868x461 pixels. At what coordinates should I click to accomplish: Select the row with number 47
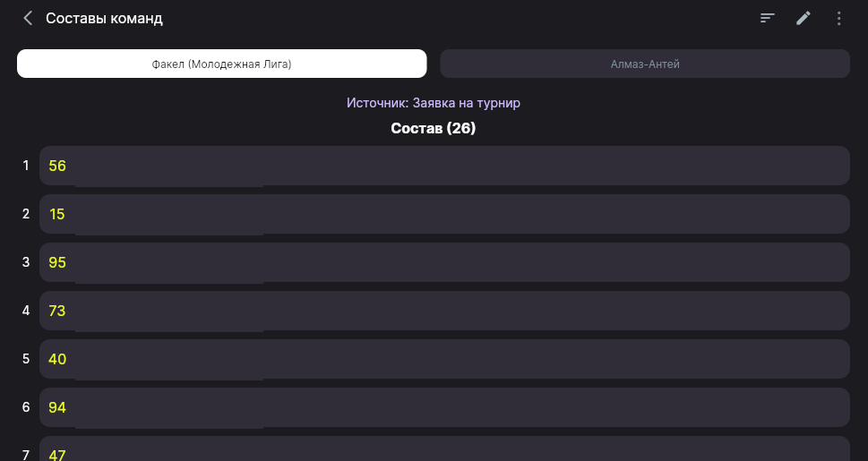pyautogui.click(x=444, y=448)
